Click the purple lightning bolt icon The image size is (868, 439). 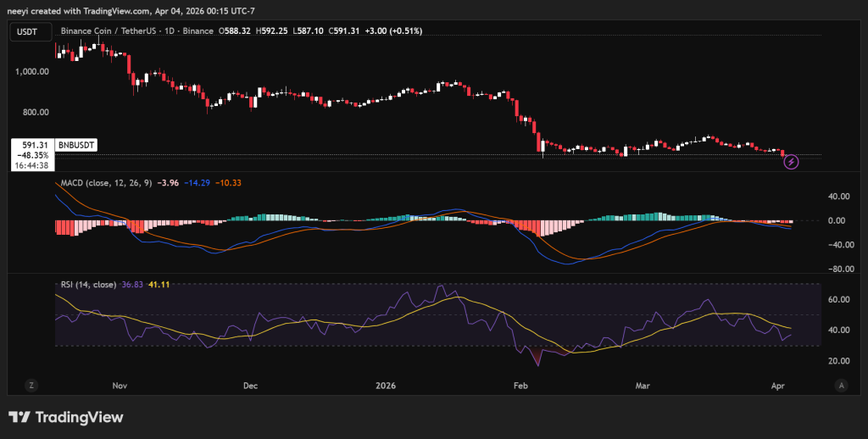pyautogui.click(x=791, y=161)
